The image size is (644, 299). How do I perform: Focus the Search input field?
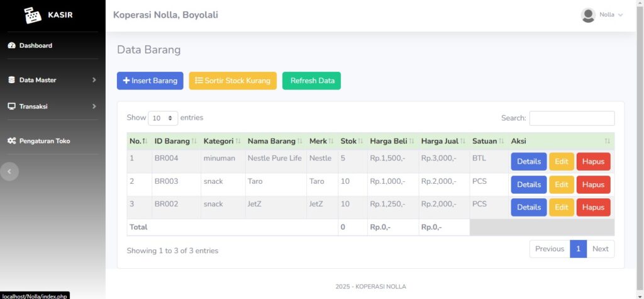coord(572,118)
